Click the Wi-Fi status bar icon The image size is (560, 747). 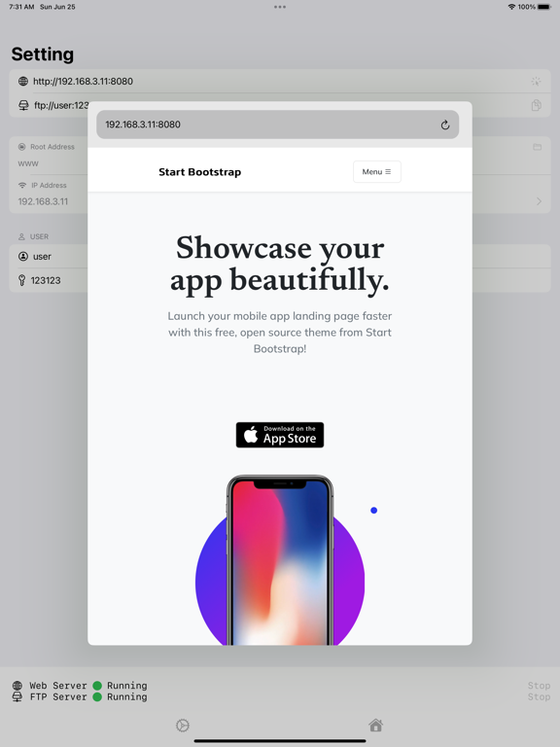tap(511, 7)
